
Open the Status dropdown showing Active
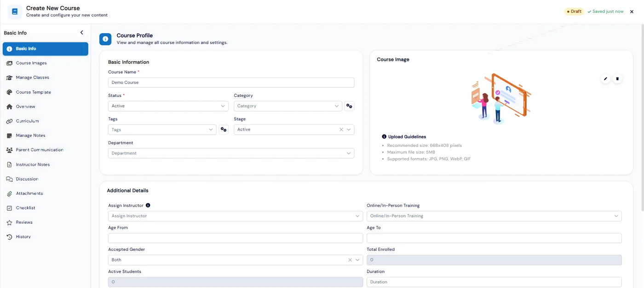[168, 106]
